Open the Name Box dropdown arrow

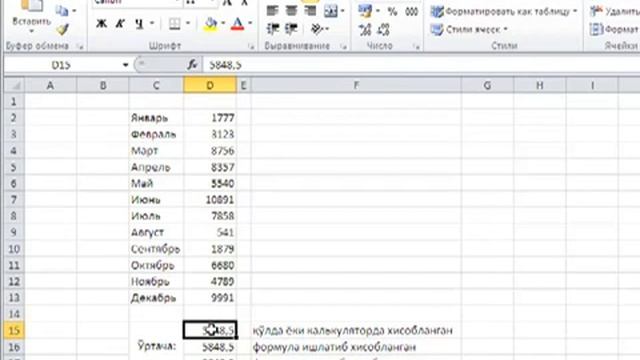tap(125, 65)
